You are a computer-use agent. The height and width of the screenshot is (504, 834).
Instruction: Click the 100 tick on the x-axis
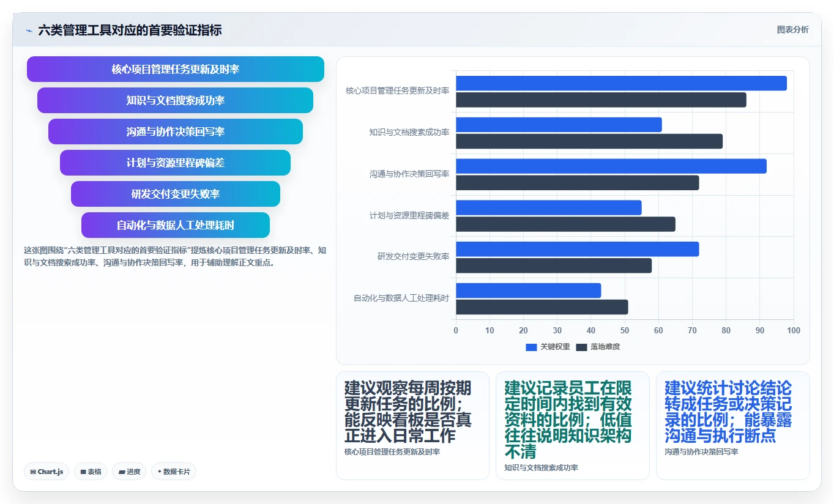coord(794,330)
